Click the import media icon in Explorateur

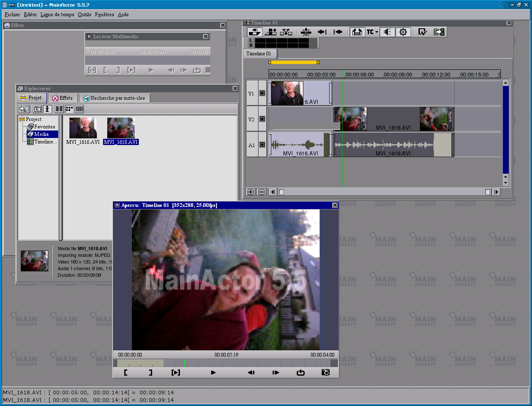[24, 109]
